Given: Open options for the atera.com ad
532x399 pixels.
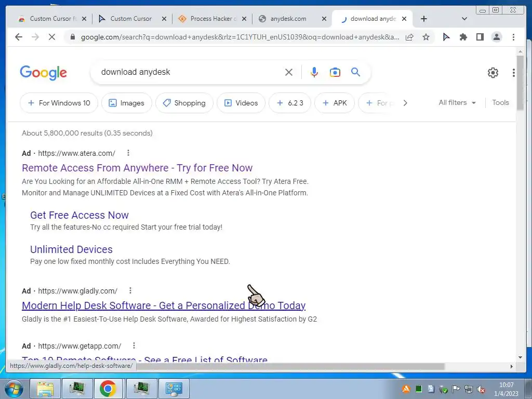Looking at the screenshot, I should (128, 153).
